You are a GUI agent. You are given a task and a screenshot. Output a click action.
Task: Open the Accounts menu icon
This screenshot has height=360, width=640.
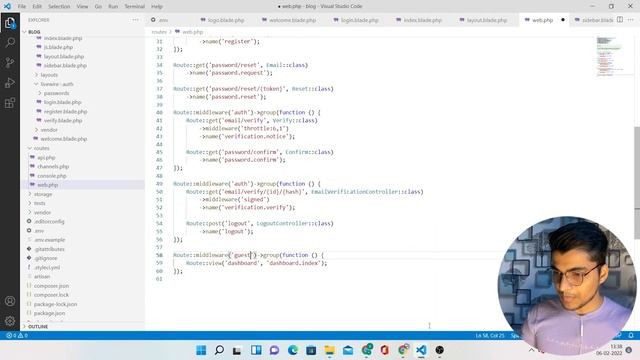[x=10, y=301]
